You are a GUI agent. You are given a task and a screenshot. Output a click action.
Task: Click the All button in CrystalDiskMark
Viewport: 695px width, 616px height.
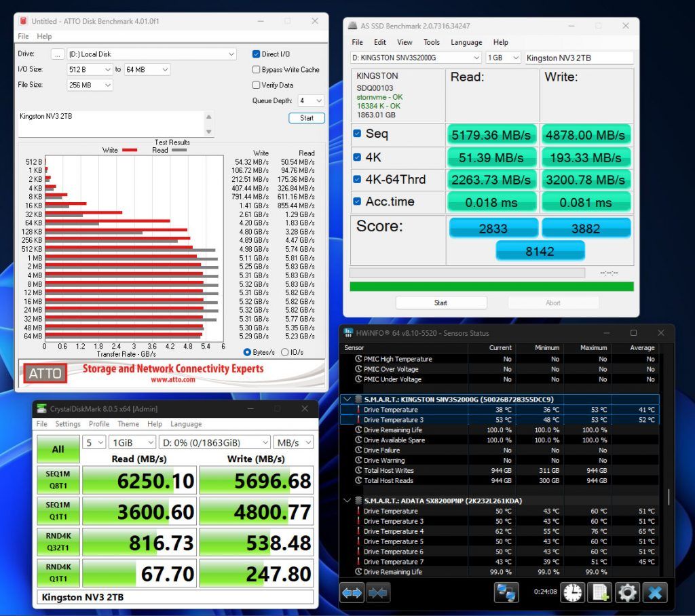click(58, 449)
